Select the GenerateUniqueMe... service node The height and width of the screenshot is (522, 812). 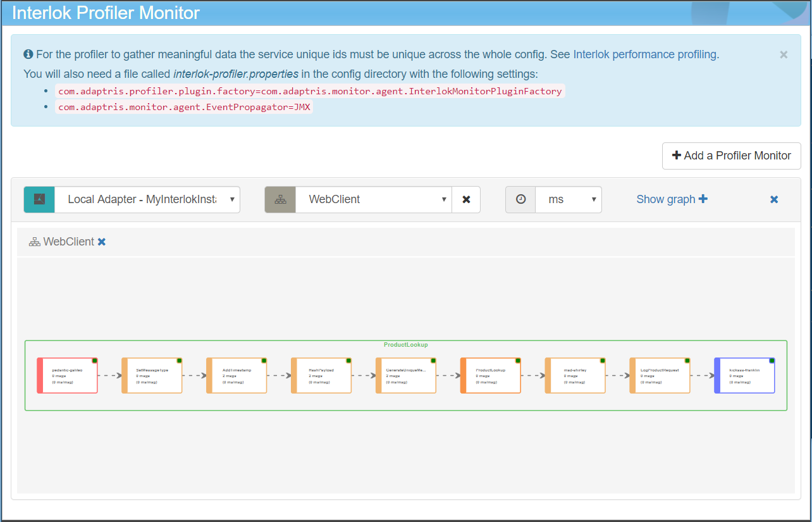[x=406, y=376]
